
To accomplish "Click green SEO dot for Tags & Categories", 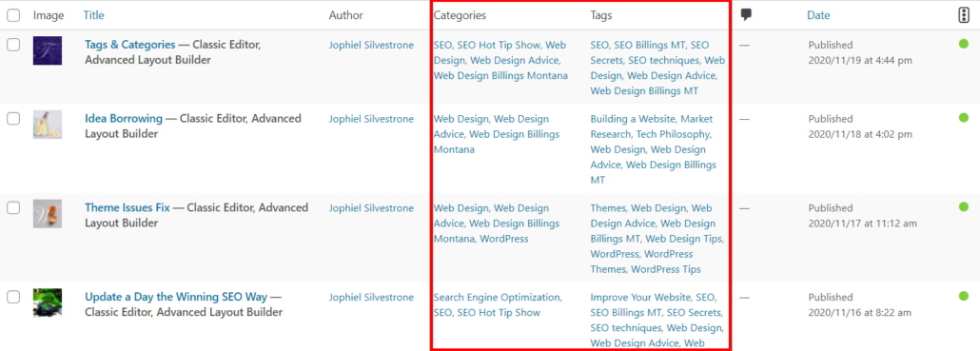I will pos(964,44).
